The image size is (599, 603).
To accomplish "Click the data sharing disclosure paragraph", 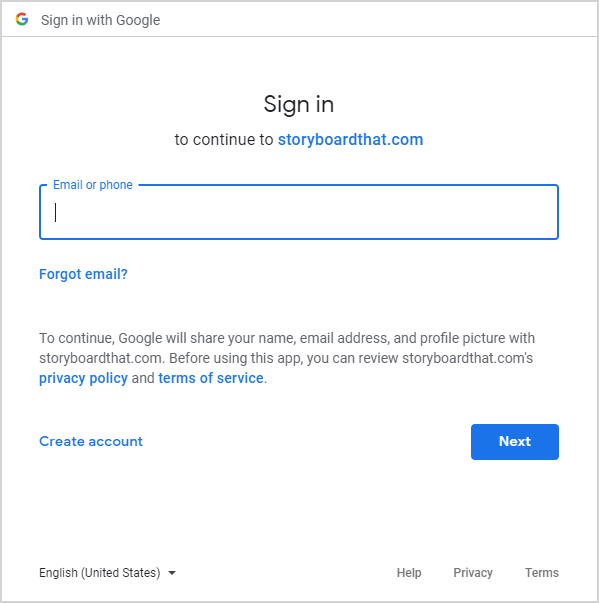I will (x=287, y=358).
